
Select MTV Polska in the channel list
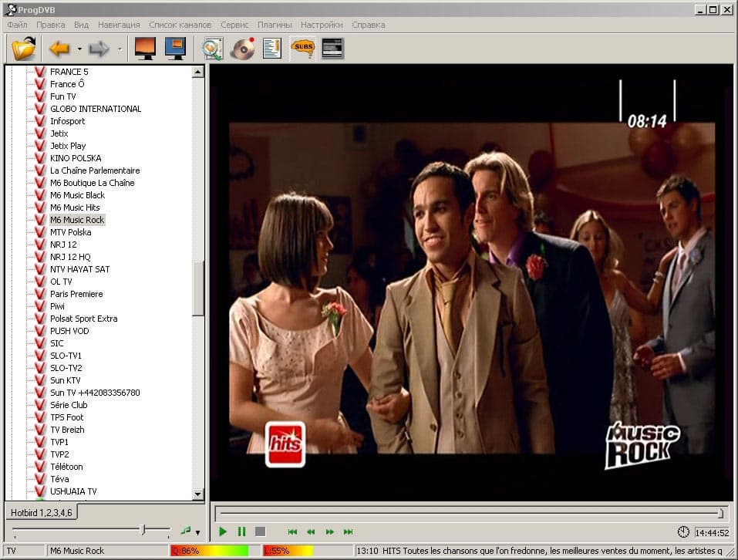point(71,232)
